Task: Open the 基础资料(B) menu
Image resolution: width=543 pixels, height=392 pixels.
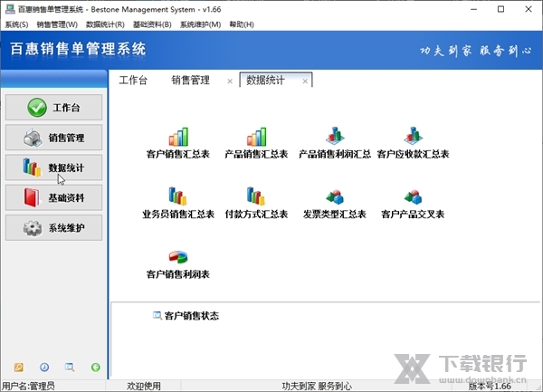Action: 152,24
